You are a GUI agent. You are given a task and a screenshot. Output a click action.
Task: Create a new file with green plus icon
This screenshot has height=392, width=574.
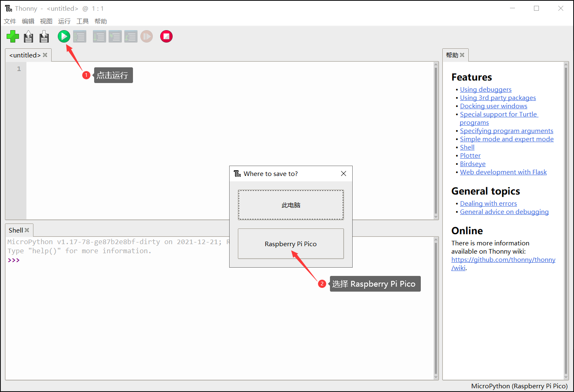tap(13, 36)
